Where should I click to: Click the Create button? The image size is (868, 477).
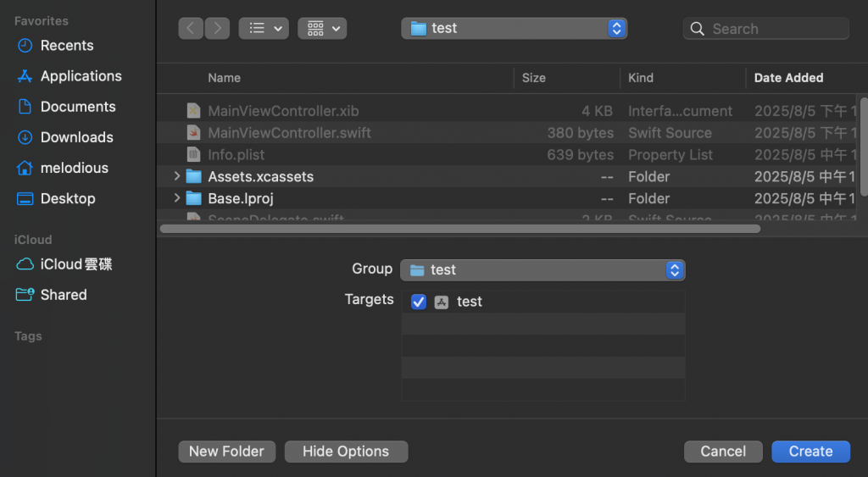tap(810, 452)
